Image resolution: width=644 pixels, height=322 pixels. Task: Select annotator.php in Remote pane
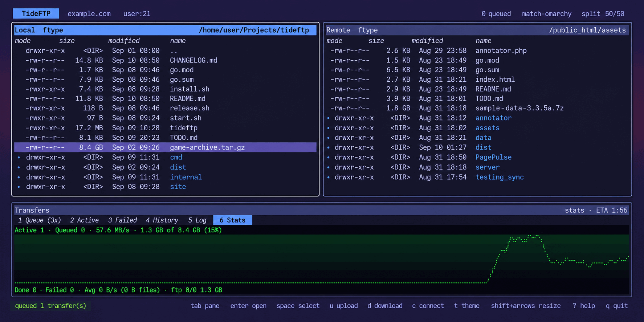477,50
